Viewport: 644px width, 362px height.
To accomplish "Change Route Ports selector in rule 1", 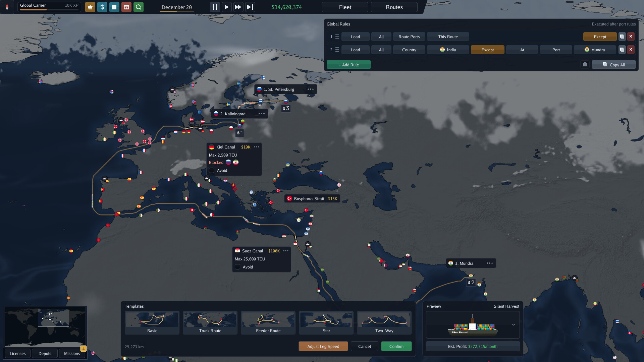I will click(x=409, y=37).
